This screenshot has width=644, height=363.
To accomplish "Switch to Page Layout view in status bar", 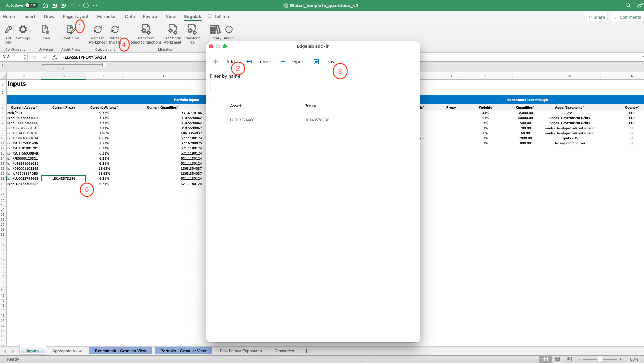I will [557, 359].
